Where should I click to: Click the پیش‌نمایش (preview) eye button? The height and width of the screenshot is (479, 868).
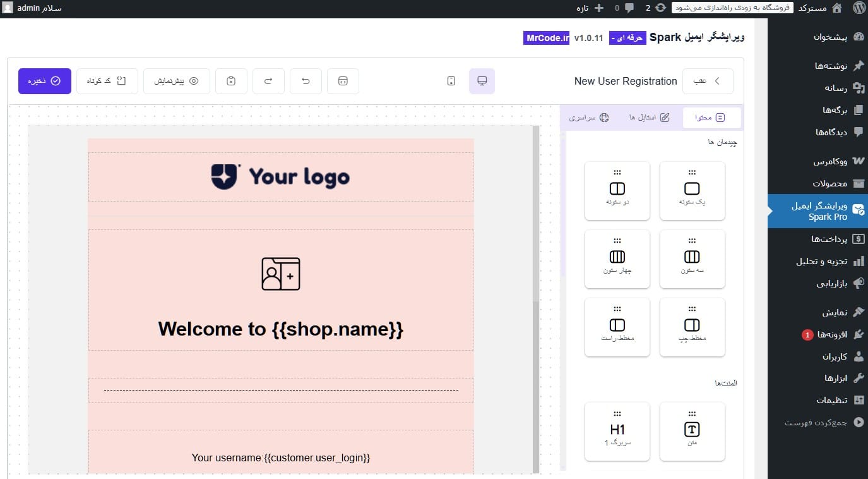[177, 81]
